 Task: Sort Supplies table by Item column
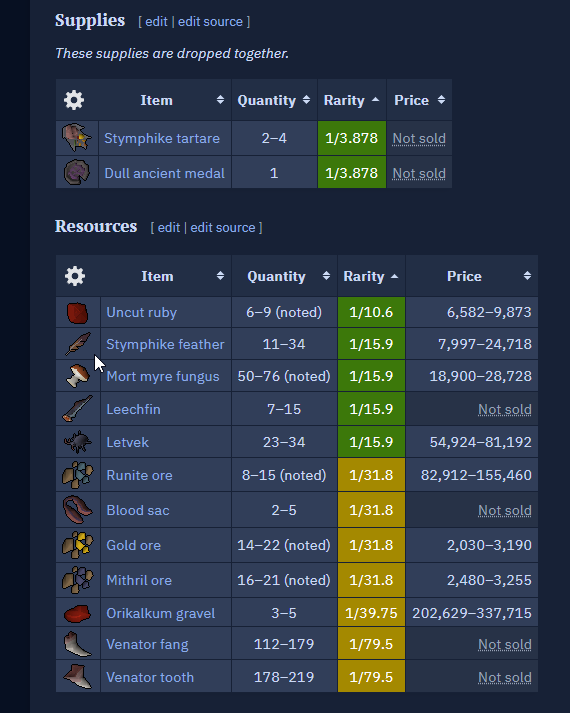click(x=165, y=100)
